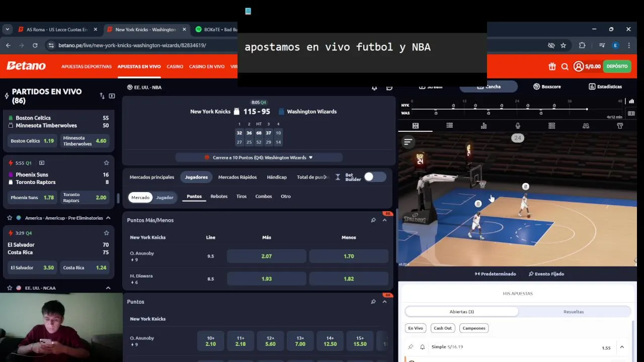Click the DEPÓSITO button

617,66
